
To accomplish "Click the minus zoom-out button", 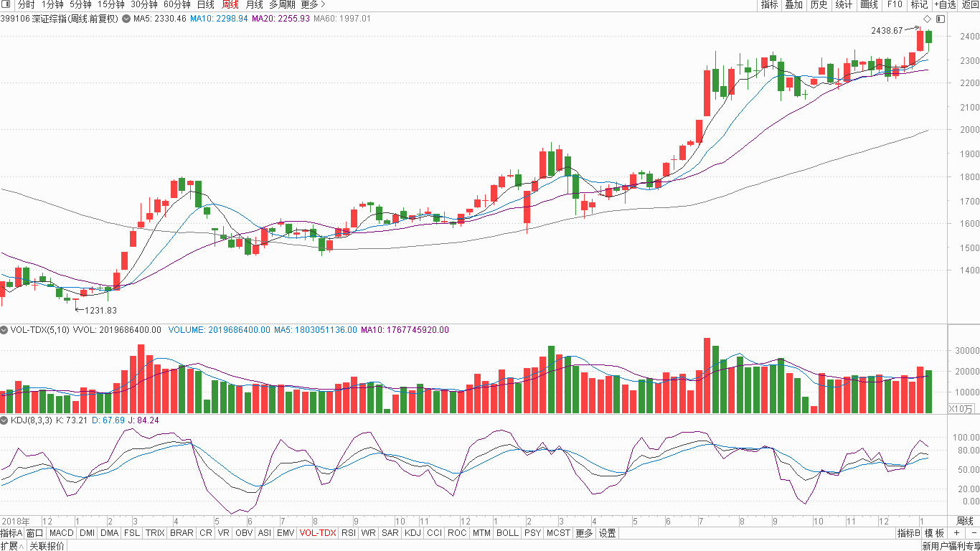I will point(973,533).
